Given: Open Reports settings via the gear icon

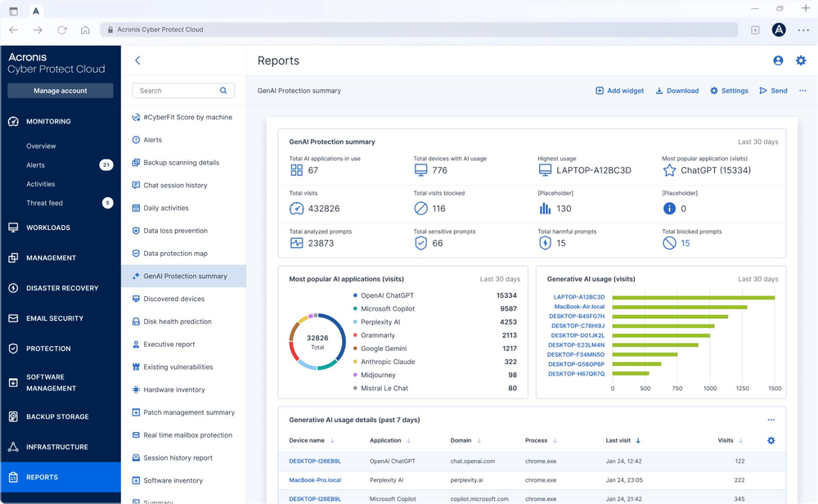Looking at the screenshot, I should (x=801, y=60).
